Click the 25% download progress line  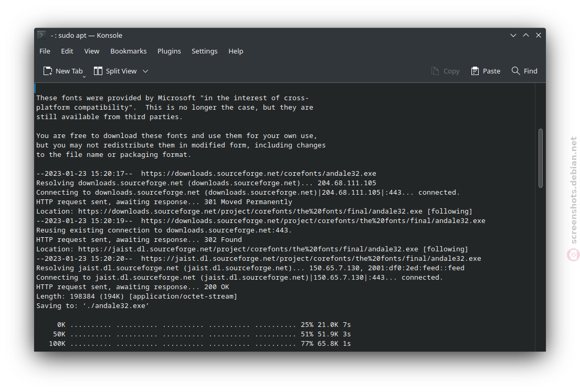204,325
